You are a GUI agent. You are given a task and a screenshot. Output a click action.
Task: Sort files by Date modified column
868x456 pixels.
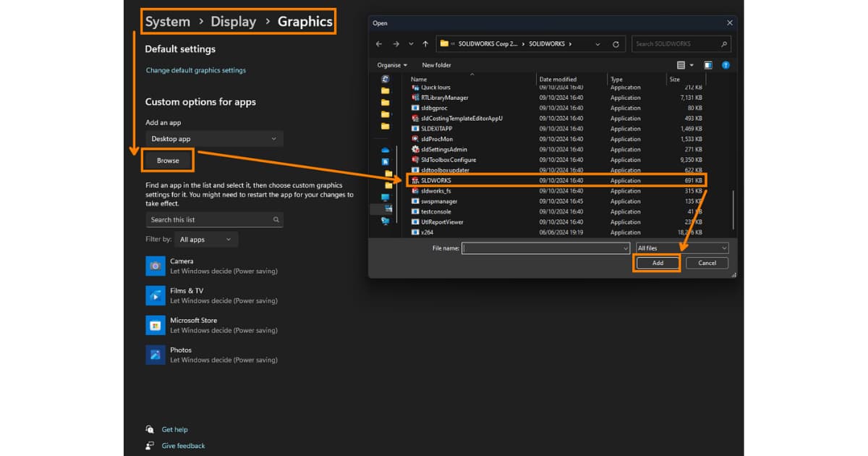tap(558, 80)
